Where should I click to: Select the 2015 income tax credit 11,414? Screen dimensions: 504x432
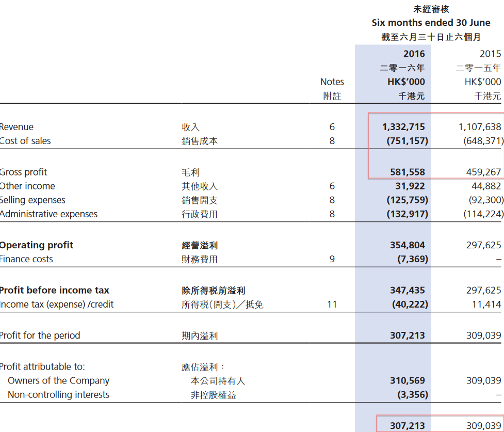click(x=486, y=305)
